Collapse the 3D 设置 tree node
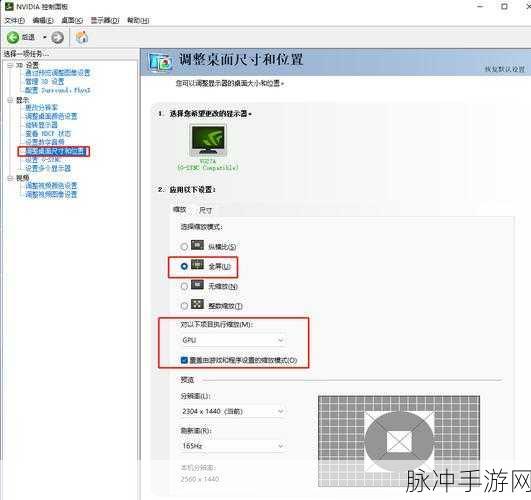Image resolution: width=531 pixels, height=500 pixels. coord(10,65)
